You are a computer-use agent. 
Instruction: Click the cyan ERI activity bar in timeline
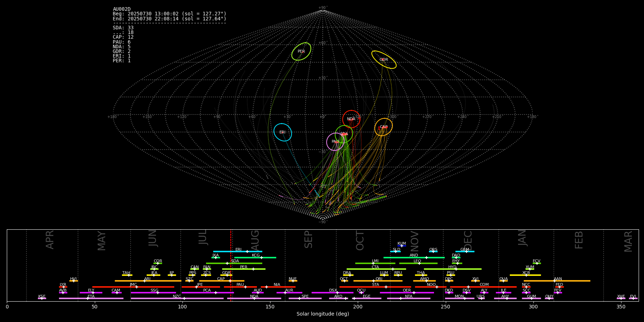tap(238, 252)
